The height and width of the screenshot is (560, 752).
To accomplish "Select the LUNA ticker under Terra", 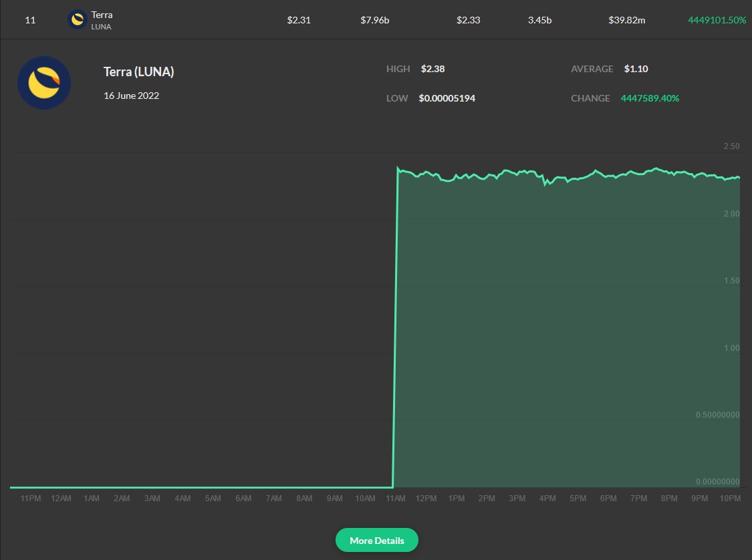I will 101,27.
